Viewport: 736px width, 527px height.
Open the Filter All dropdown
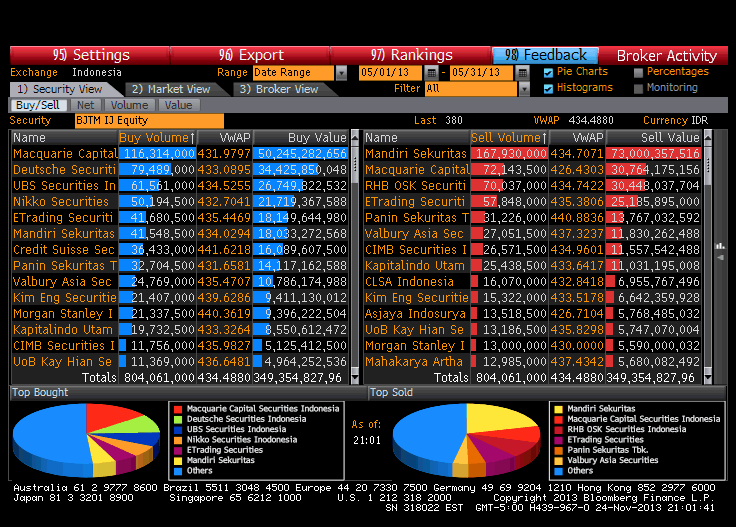pyautogui.click(x=523, y=89)
